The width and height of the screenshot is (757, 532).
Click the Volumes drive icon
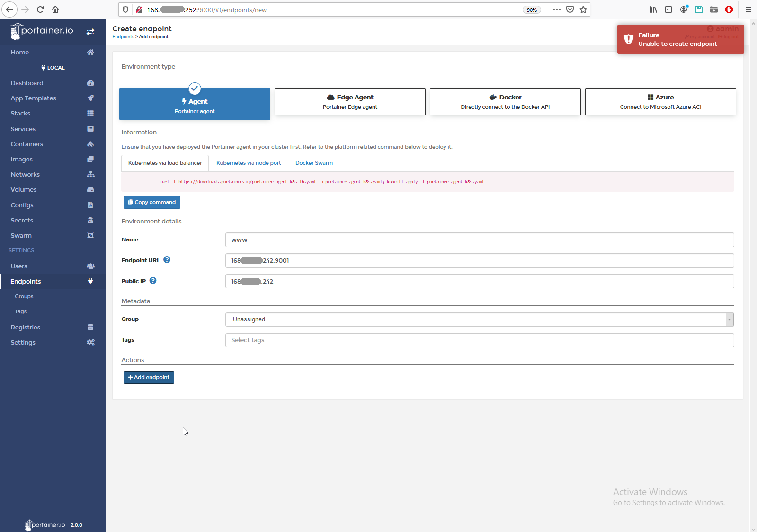click(x=90, y=189)
